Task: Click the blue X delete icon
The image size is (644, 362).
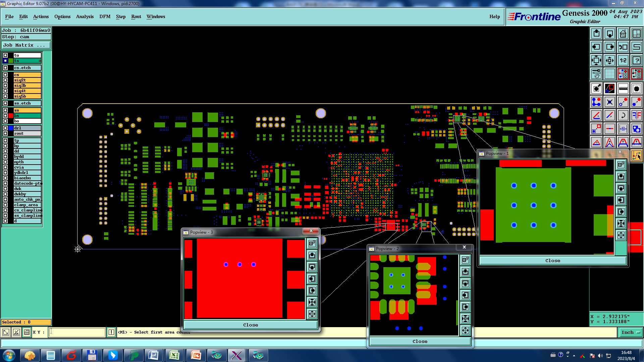Action: coord(610,102)
